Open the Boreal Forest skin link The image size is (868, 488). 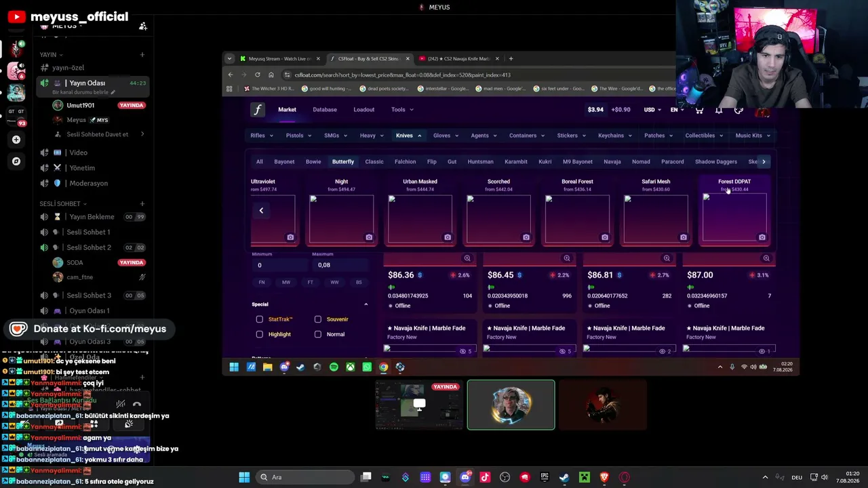pyautogui.click(x=577, y=182)
